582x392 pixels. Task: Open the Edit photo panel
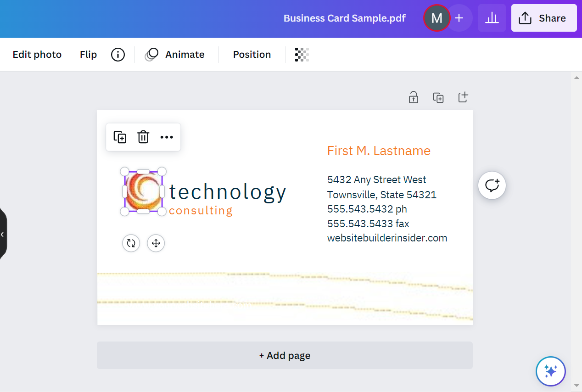[x=37, y=55]
